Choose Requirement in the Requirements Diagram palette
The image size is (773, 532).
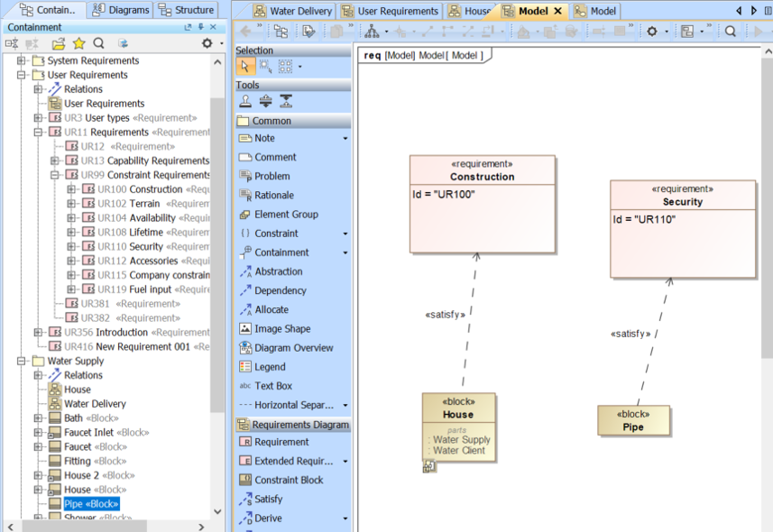pyautogui.click(x=281, y=442)
